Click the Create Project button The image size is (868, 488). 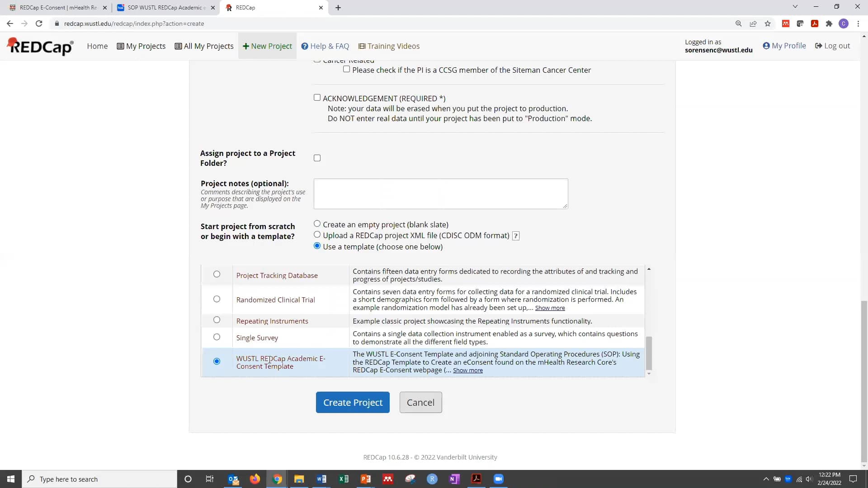[x=353, y=402]
